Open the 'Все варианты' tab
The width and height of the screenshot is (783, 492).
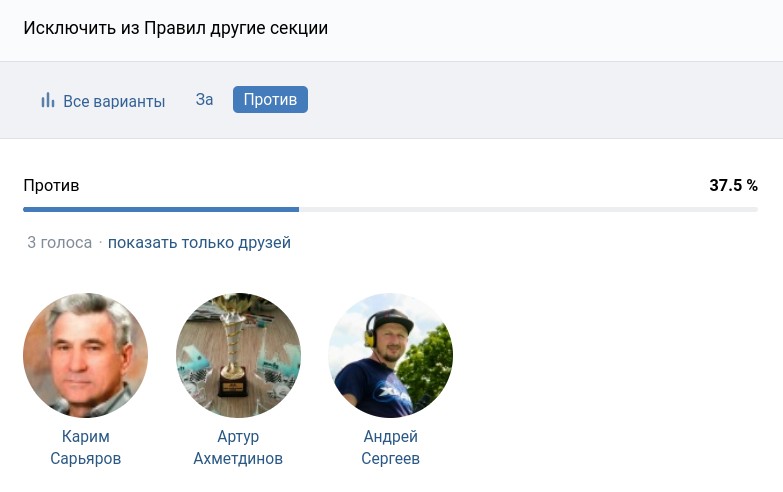102,101
